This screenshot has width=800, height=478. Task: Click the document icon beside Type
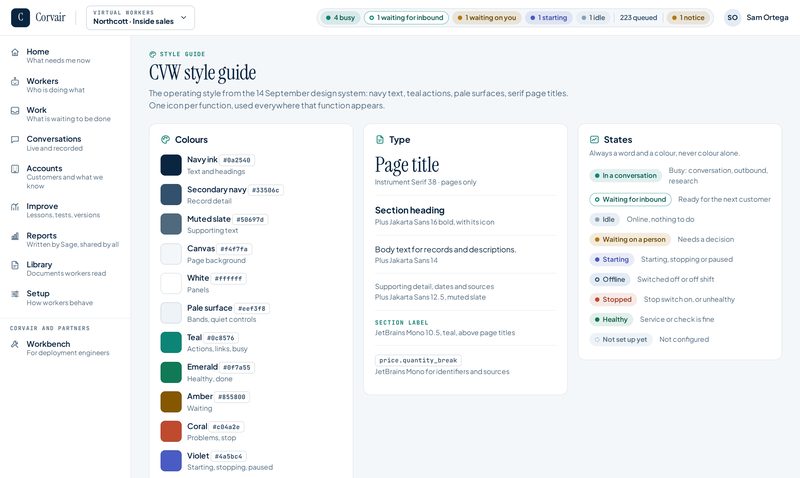(380, 139)
